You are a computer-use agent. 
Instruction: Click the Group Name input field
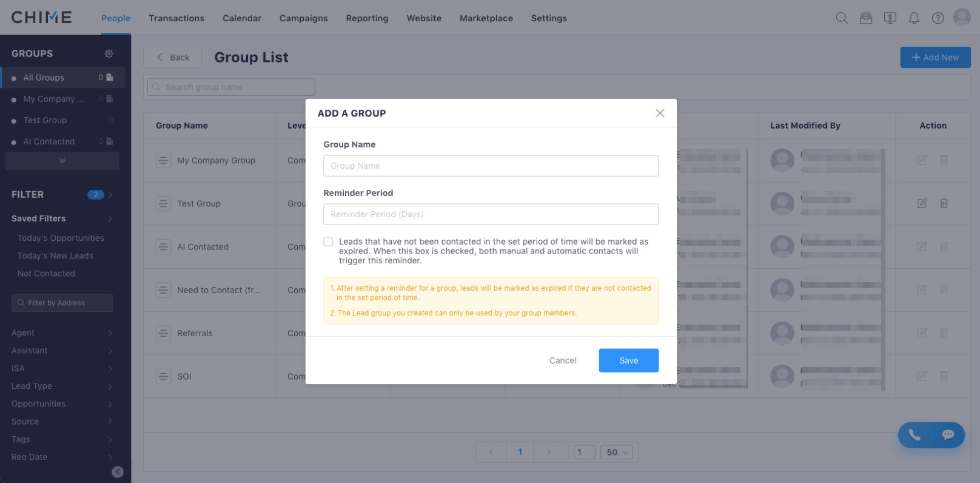[491, 166]
